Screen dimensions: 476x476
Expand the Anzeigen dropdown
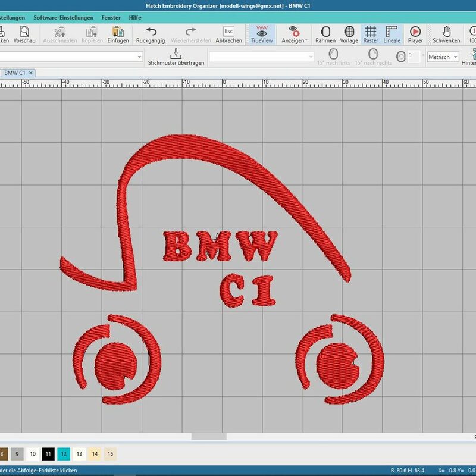pyautogui.click(x=294, y=35)
